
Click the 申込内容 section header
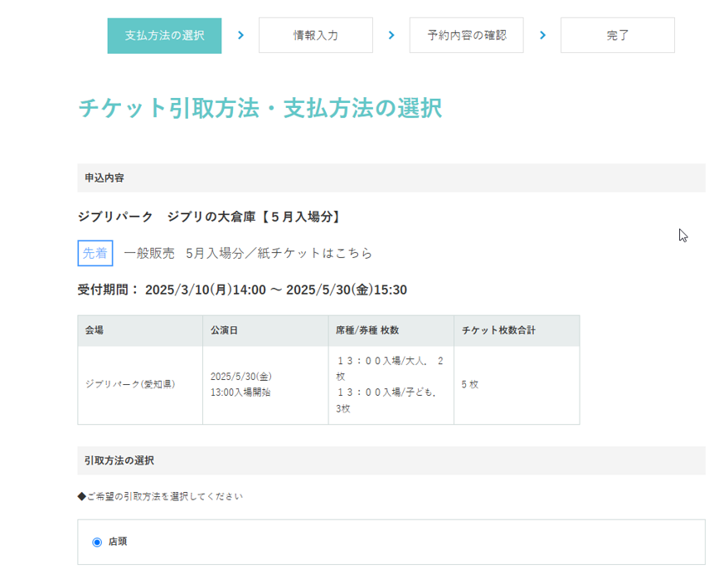pyautogui.click(x=391, y=178)
